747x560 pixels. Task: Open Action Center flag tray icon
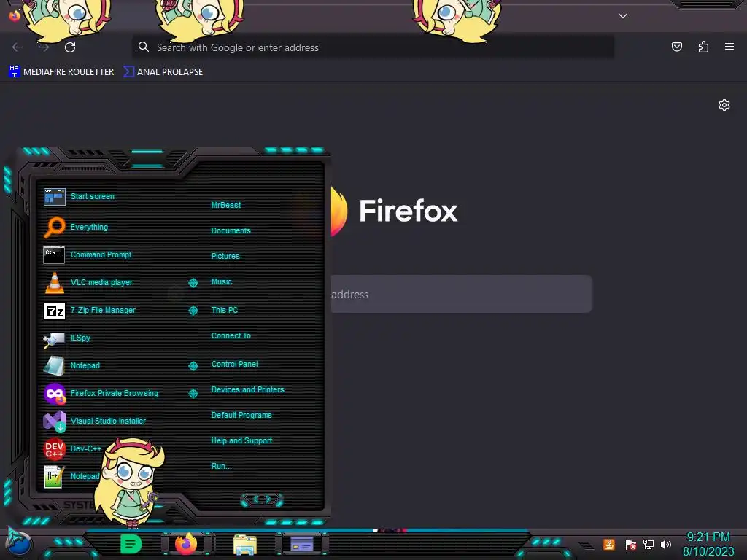(630, 544)
